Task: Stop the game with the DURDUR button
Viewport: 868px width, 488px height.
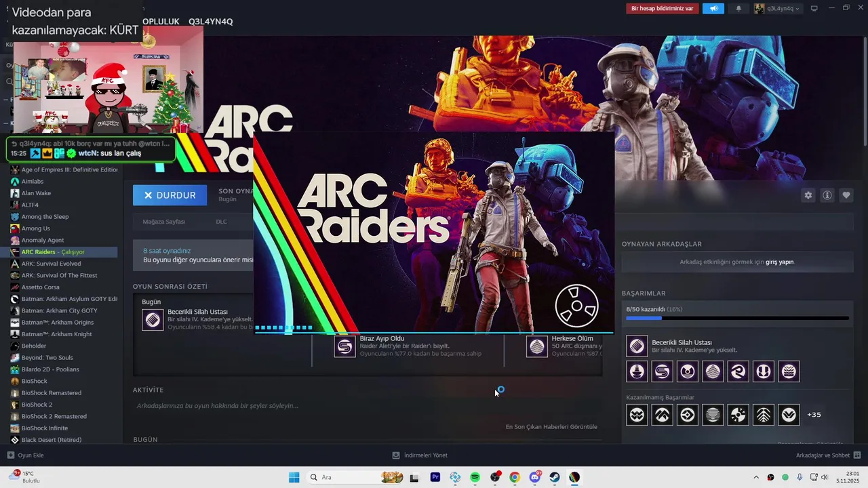Action: 170,195
